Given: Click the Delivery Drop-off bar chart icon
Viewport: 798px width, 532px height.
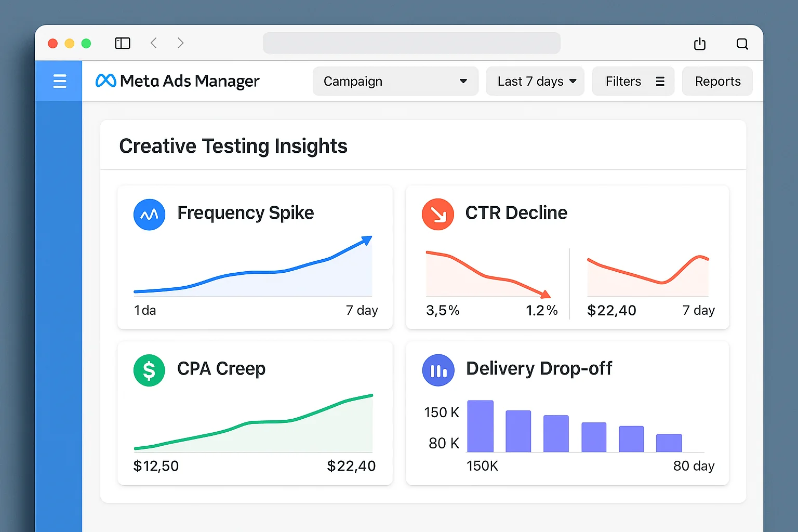Looking at the screenshot, I should (438, 370).
